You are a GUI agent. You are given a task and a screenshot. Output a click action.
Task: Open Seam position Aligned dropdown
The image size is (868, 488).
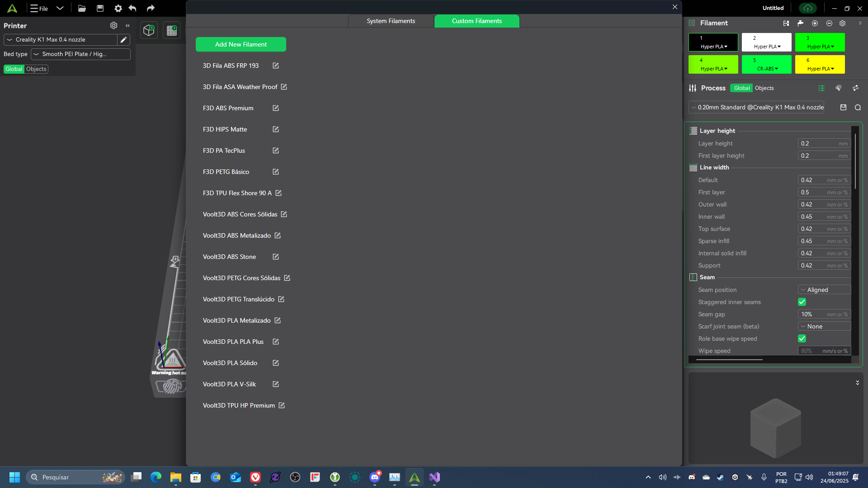click(824, 290)
